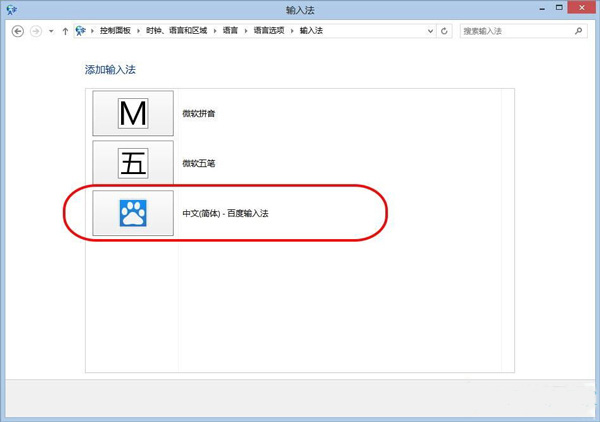
Task: Navigate to 控制面板 breadcrumb
Action: [113, 31]
